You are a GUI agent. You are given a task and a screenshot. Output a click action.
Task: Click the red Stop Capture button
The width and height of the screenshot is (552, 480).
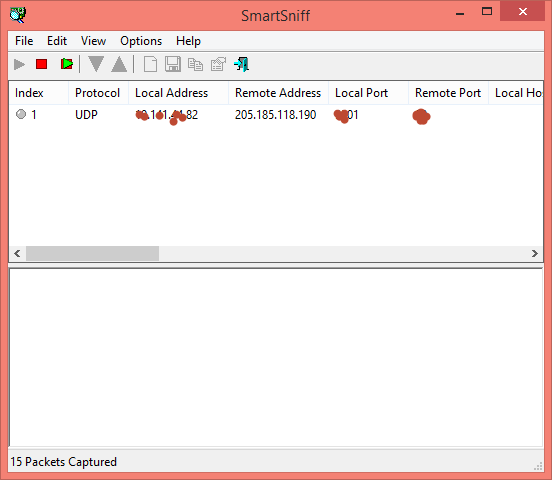click(x=41, y=64)
